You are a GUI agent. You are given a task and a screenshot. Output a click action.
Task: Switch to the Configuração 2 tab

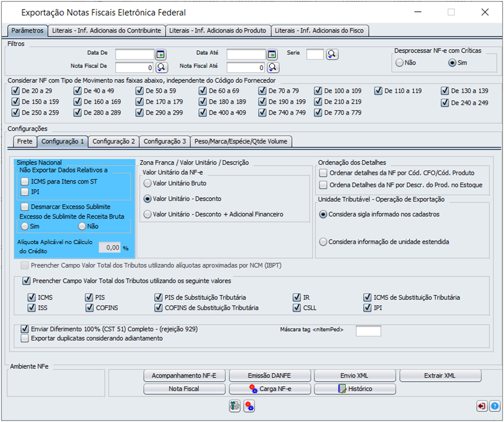coord(114,141)
